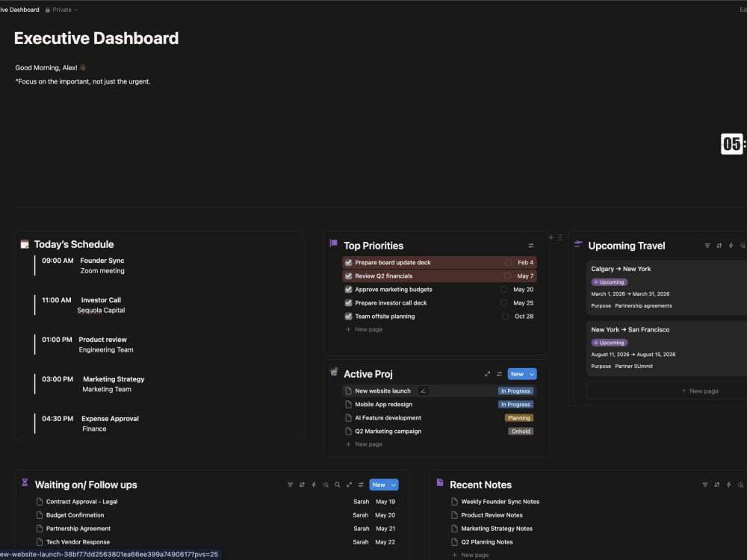Viewport: 747px width, 560px height.
Task: Click the airplane icon of Upcoming Travel
Action: 578,244
